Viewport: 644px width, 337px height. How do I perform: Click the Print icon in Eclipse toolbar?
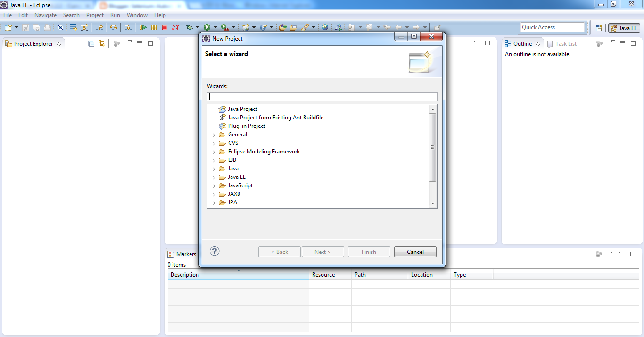(x=47, y=27)
